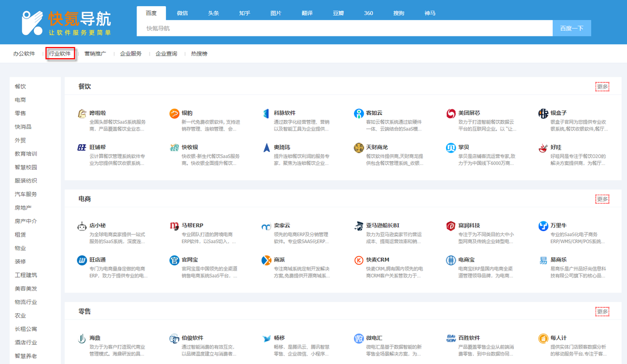Click the 银盒子 icon
The height and width of the screenshot is (364, 627).
[x=543, y=114]
